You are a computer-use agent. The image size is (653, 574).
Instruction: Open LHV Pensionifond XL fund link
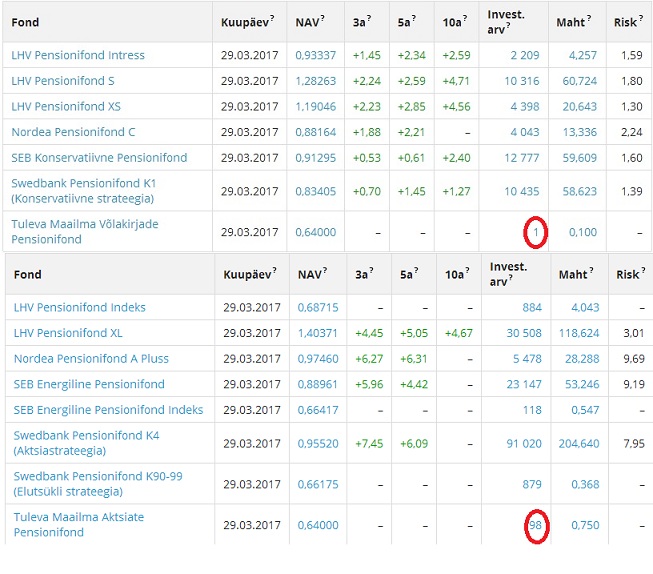click(68, 333)
